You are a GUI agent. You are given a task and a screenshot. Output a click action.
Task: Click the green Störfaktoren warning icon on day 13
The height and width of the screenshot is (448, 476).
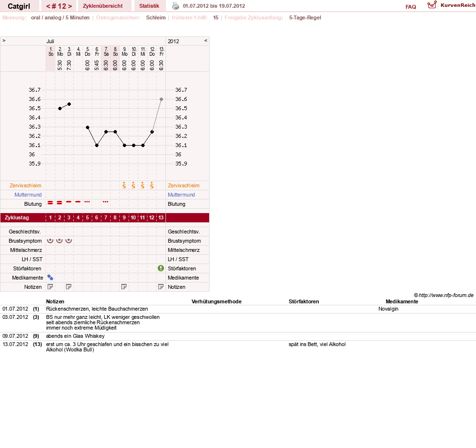coord(161,268)
